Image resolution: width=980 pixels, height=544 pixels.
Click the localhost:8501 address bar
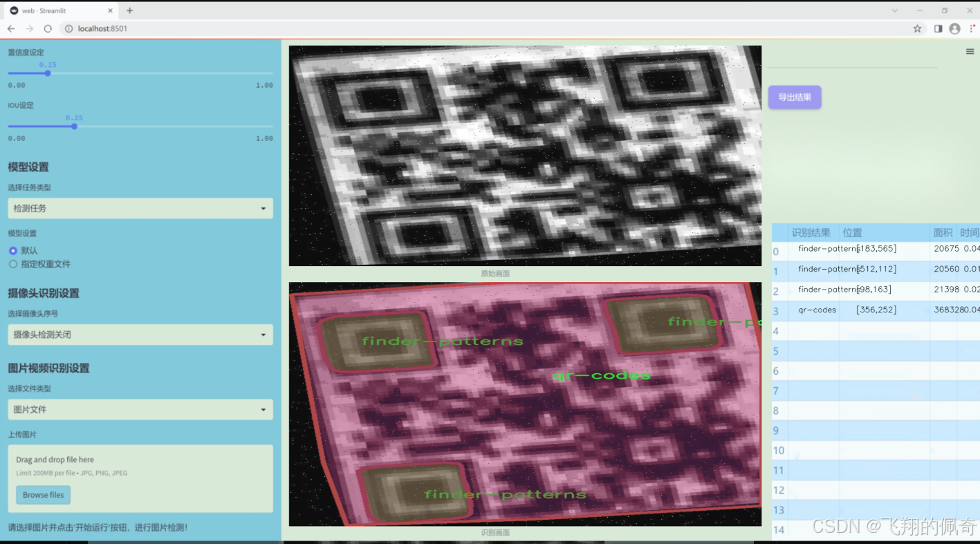point(484,28)
